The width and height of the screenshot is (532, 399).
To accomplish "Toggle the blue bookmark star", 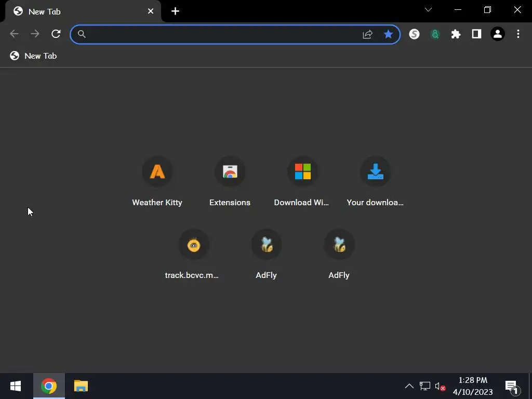I will click(x=388, y=34).
